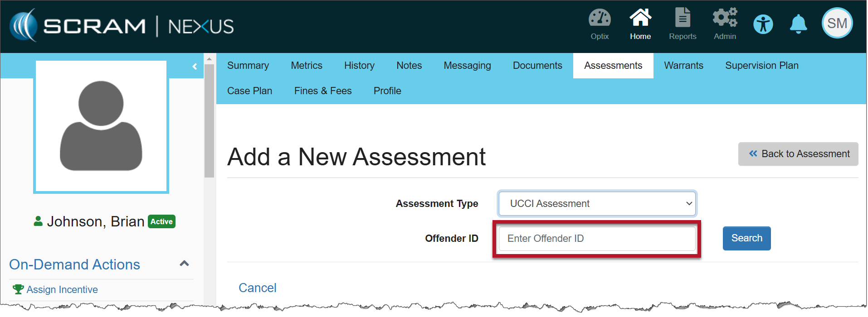868x317 pixels.
Task: Open the Optix dashboard icon
Action: tap(599, 19)
